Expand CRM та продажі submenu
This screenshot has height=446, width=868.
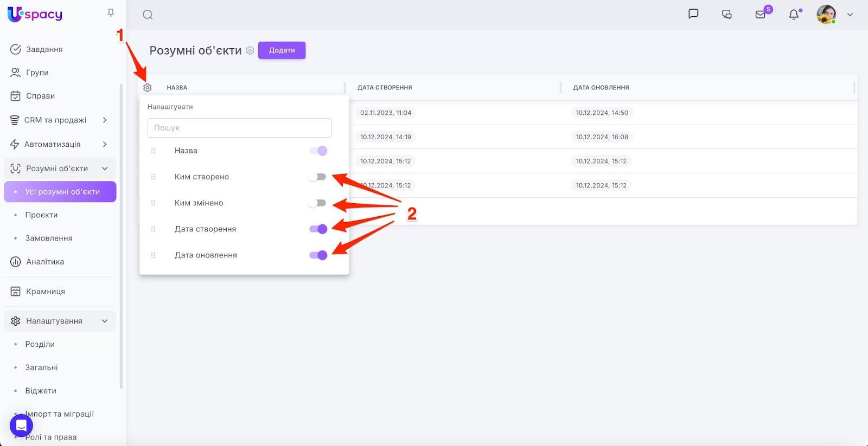[105, 120]
